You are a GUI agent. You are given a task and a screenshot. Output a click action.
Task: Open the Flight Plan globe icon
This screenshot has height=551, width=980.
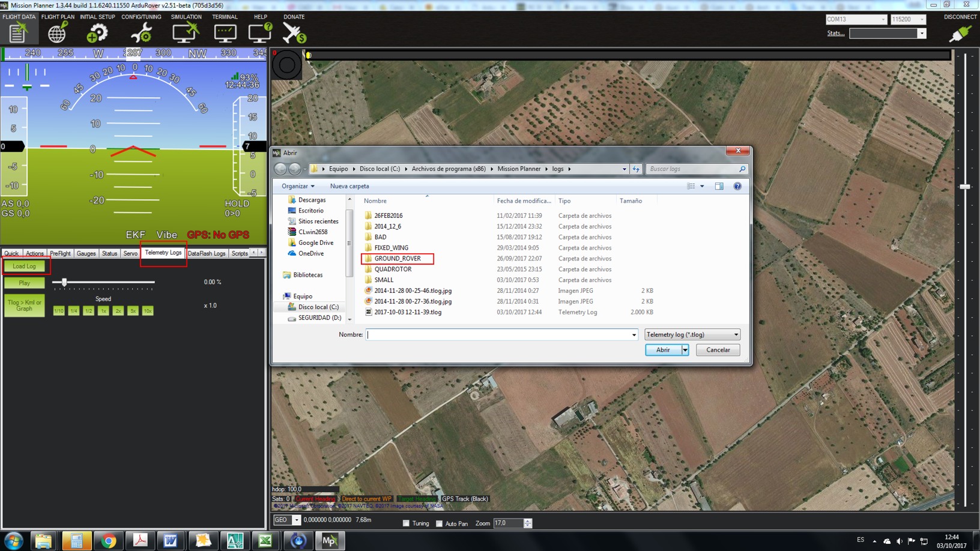[57, 33]
